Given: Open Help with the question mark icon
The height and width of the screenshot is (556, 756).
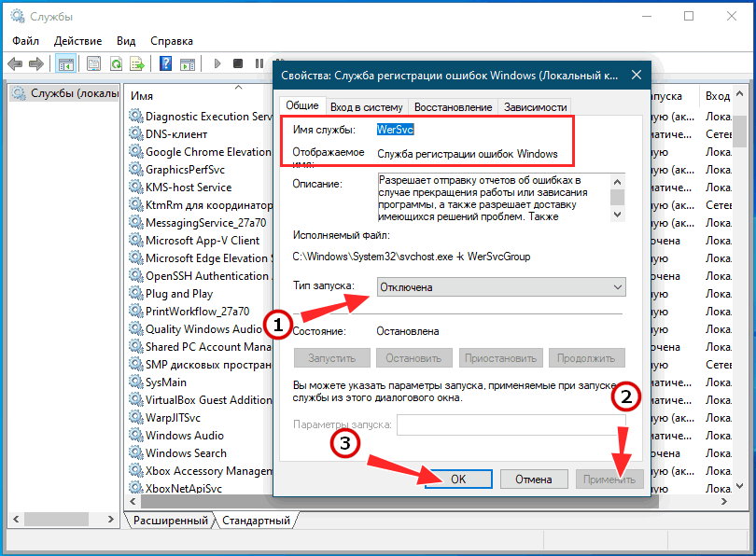Looking at the screenshot, I should (165, 64).
